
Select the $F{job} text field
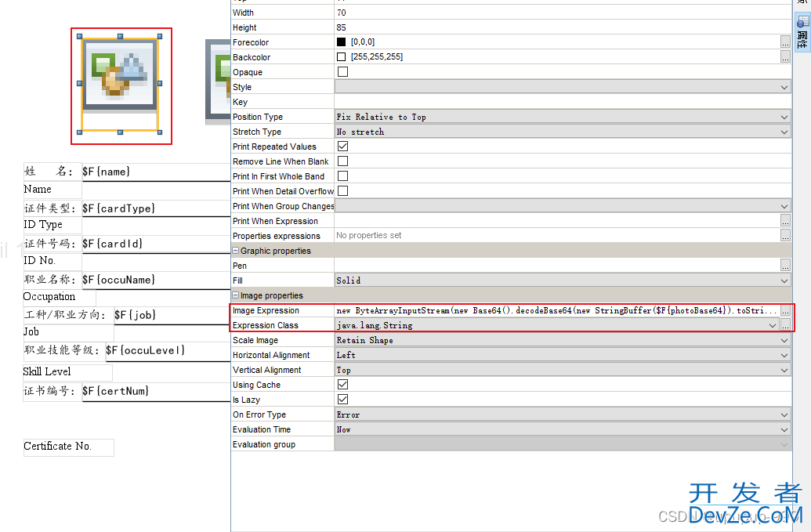(172, 316)
